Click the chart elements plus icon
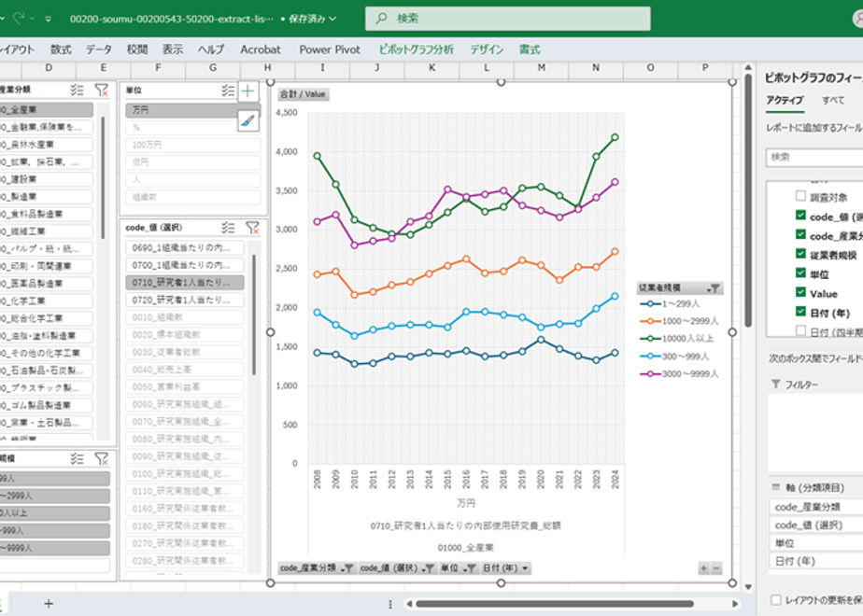Image resolution: width=863 pixels, height=616 pixels. 248,91
